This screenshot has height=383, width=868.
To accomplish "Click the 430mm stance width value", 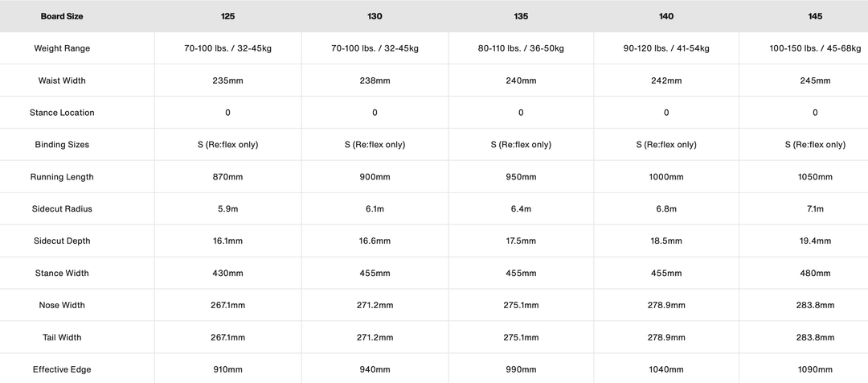I will pos(228,274).
